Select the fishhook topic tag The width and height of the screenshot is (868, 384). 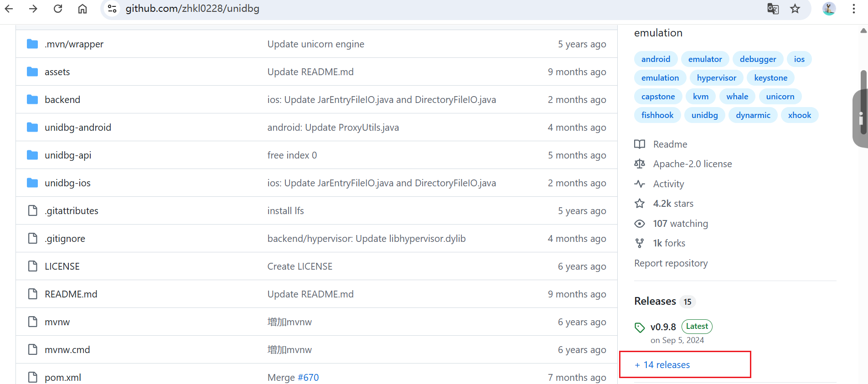657,115
